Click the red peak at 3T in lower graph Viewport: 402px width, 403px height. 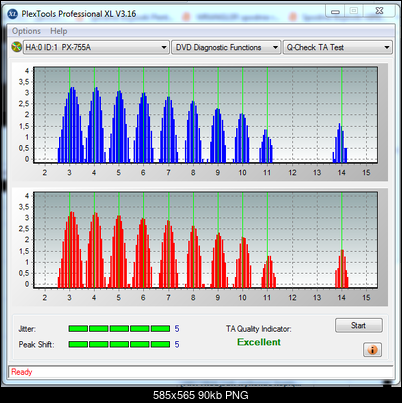[71, 250]
